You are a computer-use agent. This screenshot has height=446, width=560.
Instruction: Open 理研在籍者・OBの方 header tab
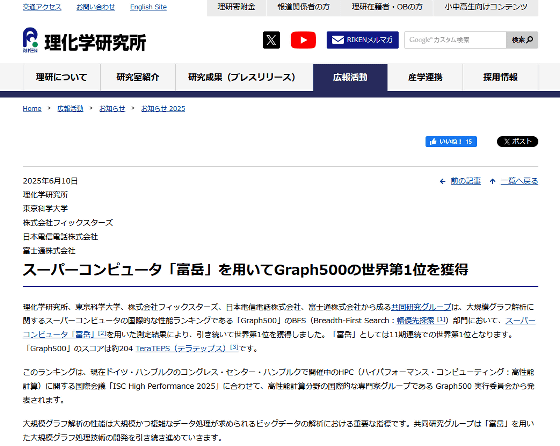(387, 7)
